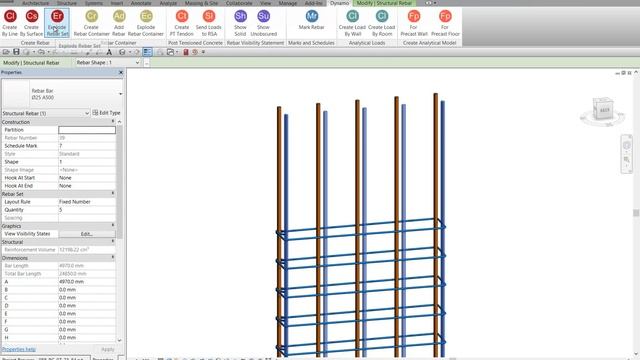Collapse the Construction properties section
Image resolution: width=640 pixels, height=360 pixels.
(113, 122)
